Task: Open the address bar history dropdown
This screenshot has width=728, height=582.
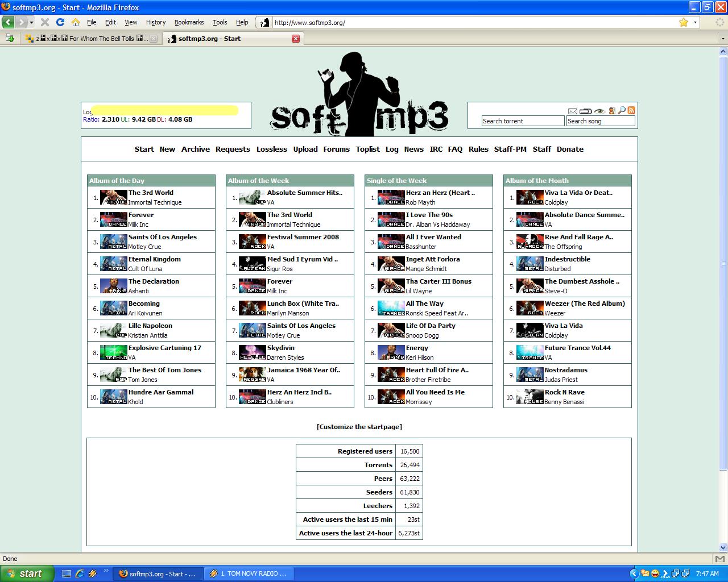Action: 695,22
